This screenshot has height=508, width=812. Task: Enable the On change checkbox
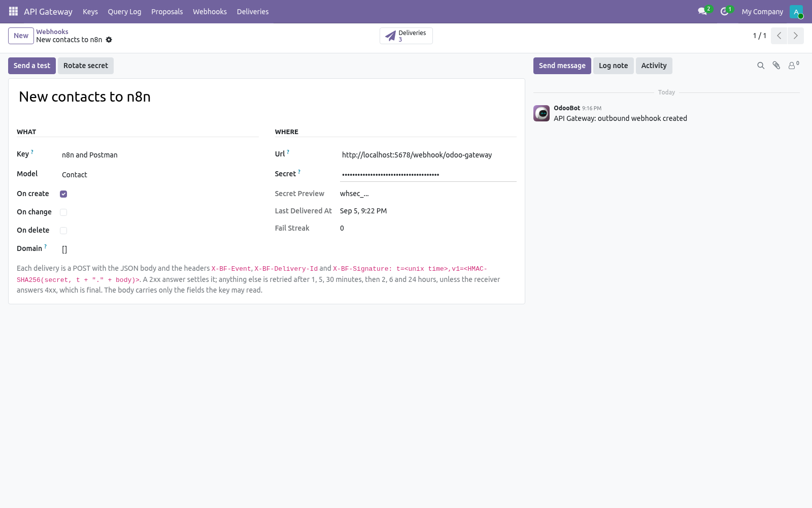pyautogui.click(x=63, y=212)
